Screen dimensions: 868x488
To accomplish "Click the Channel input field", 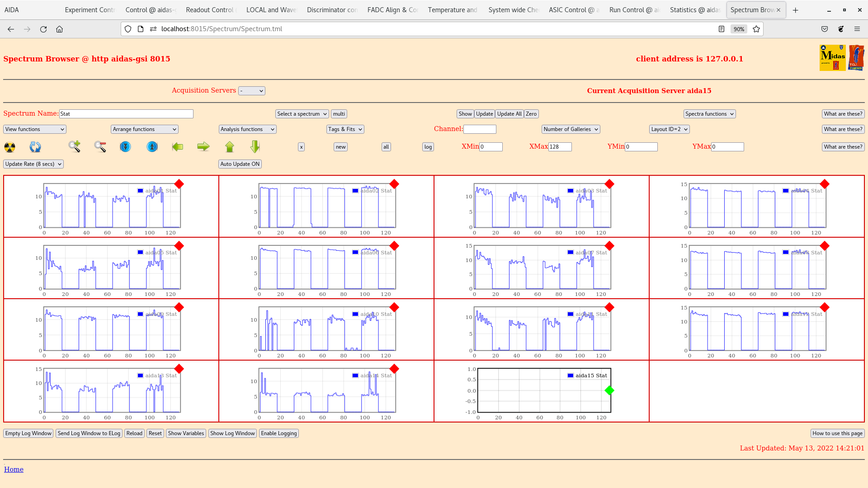I will click(x=480, y=129).
